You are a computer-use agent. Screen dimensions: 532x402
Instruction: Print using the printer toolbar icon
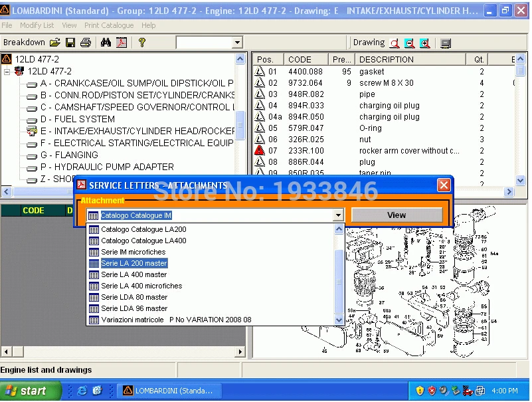86,43
